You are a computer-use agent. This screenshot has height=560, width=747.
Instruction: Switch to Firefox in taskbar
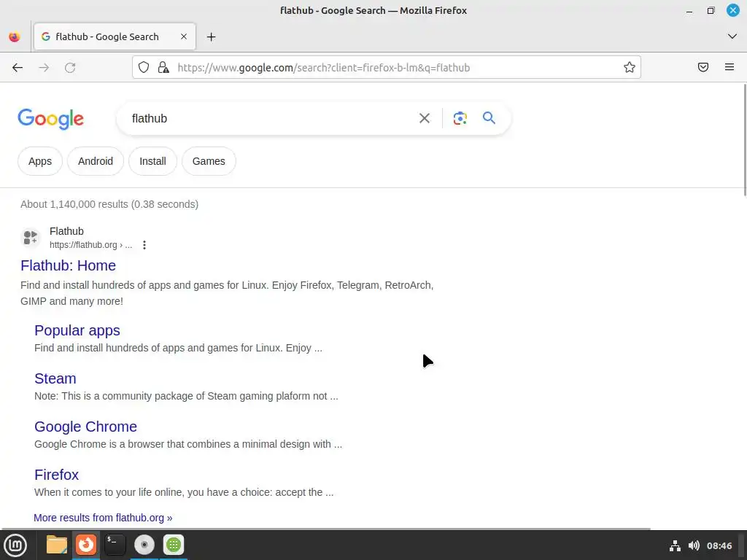tap(86, 545)
